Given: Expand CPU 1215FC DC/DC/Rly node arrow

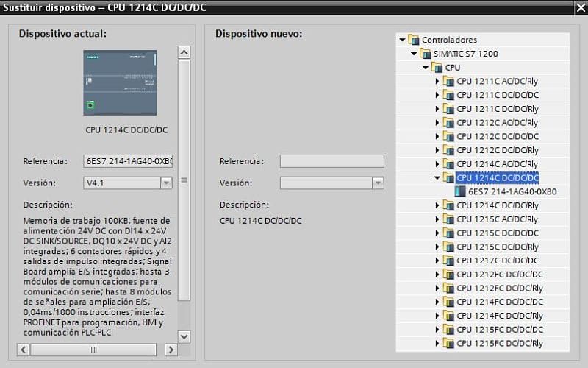Looking at the screenshot, I should tap(437, 343).
